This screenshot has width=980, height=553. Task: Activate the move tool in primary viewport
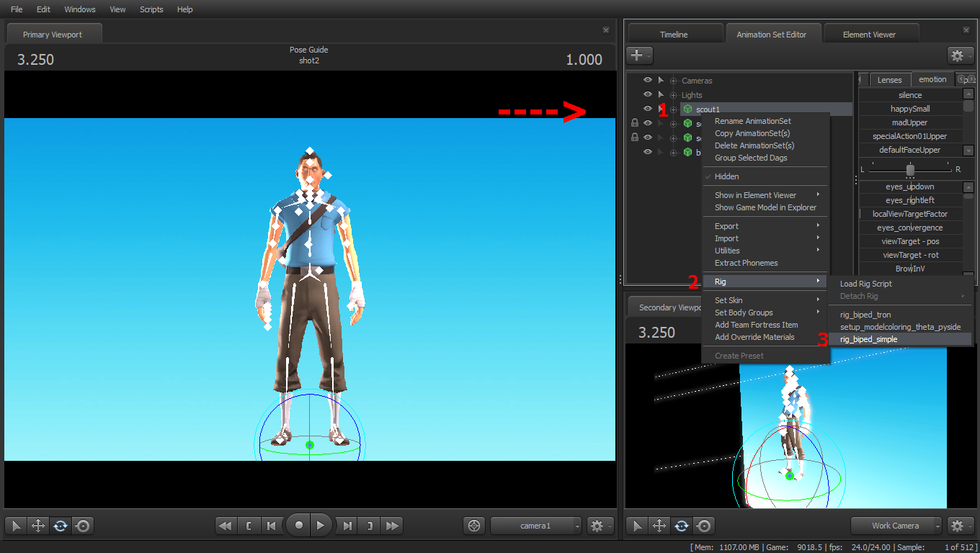click(37, 526)
